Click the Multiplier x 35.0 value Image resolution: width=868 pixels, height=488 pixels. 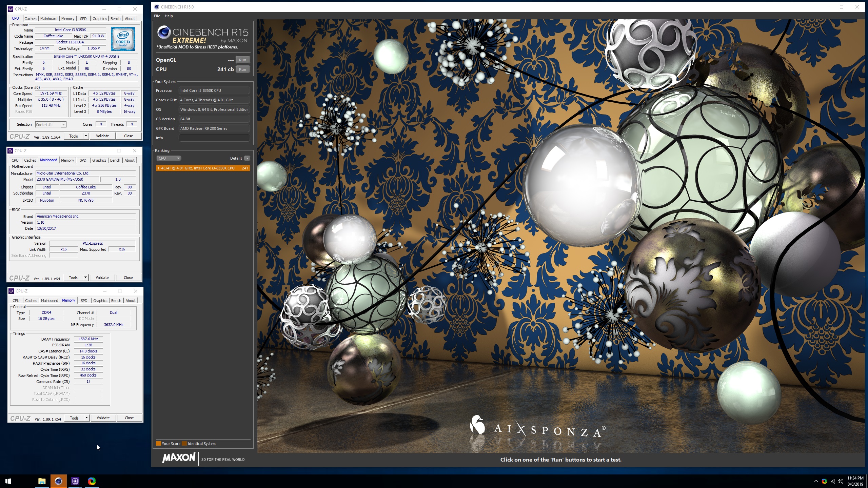51,99
